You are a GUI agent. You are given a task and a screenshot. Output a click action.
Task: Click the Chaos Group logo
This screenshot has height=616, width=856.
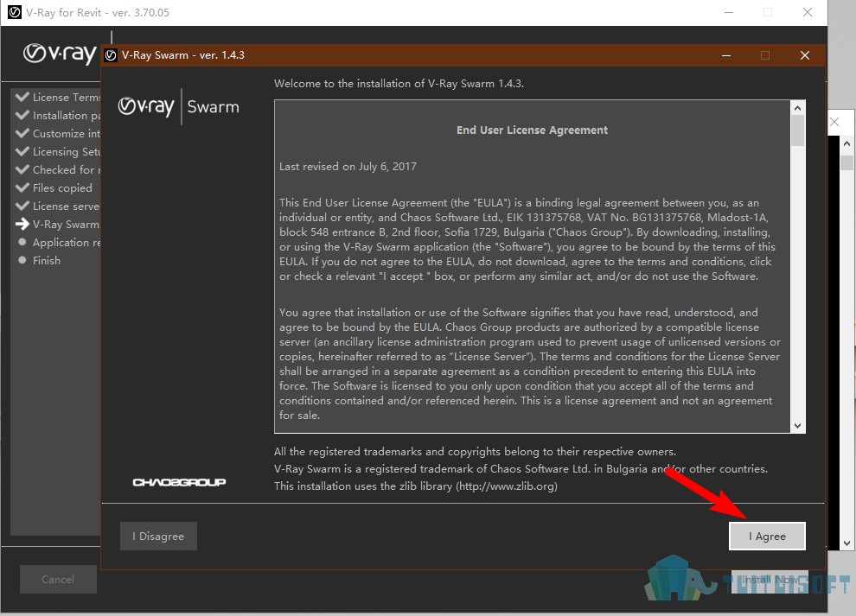coord(179,482)
